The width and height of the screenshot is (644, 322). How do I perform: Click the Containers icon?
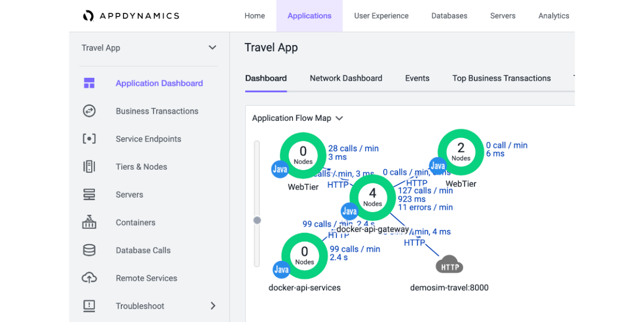[x=89, y=222]
